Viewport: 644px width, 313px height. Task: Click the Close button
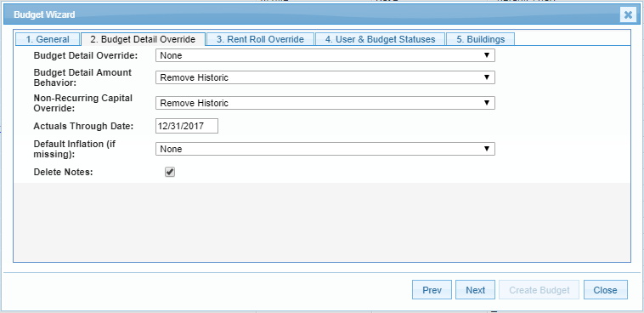pos(606,290)
